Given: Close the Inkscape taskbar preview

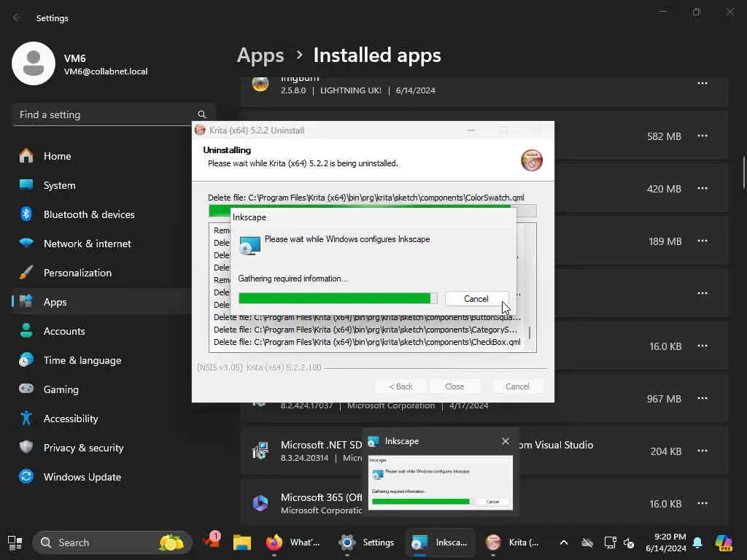Looking at the screenshot, I should tap(506, 441).
